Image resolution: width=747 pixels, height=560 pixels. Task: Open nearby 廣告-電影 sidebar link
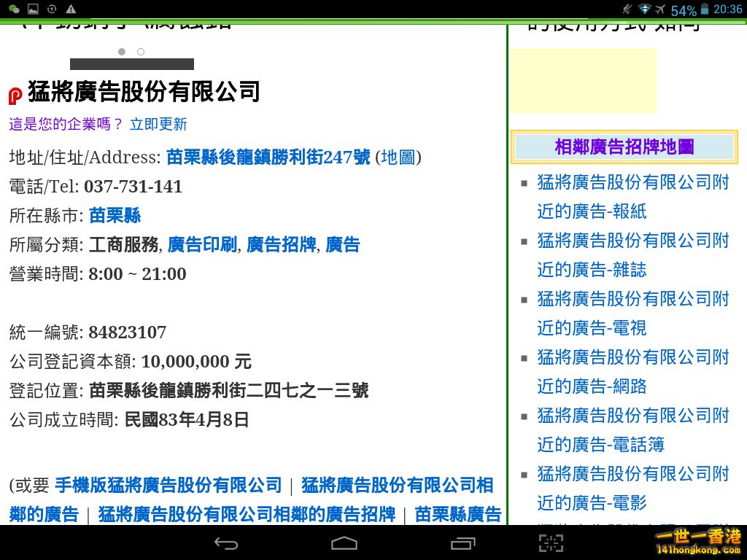pyautogui.click(x=633, y=488)
